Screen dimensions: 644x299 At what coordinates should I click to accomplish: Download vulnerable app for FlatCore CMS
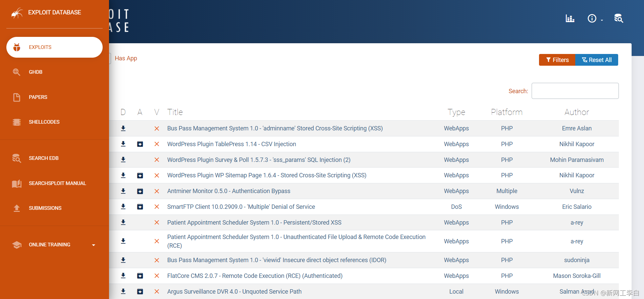(x=140, y=276)
